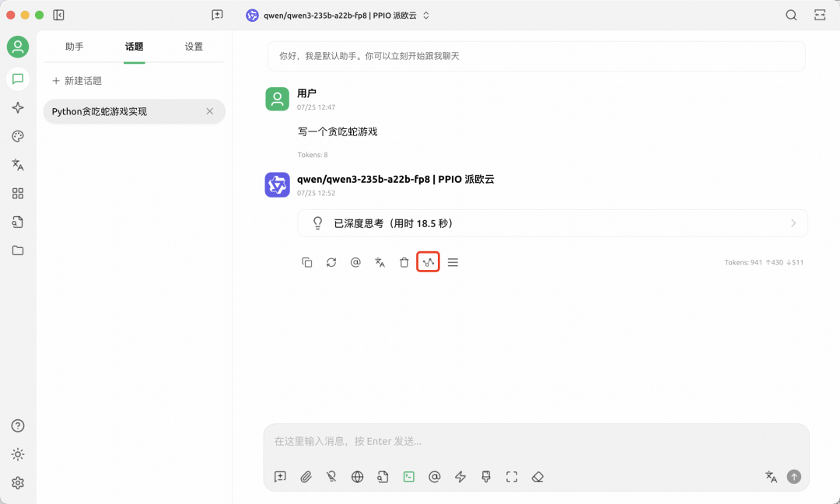The height and width of the screenshot is (504, 840).
Task: Open the translate feature in the sidebar
Action: [17, 165]
